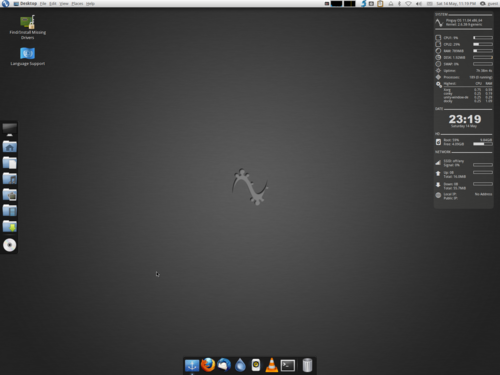Open the File menu
The height and width of the screenshot is (375, 500).
tap(43, 4)
